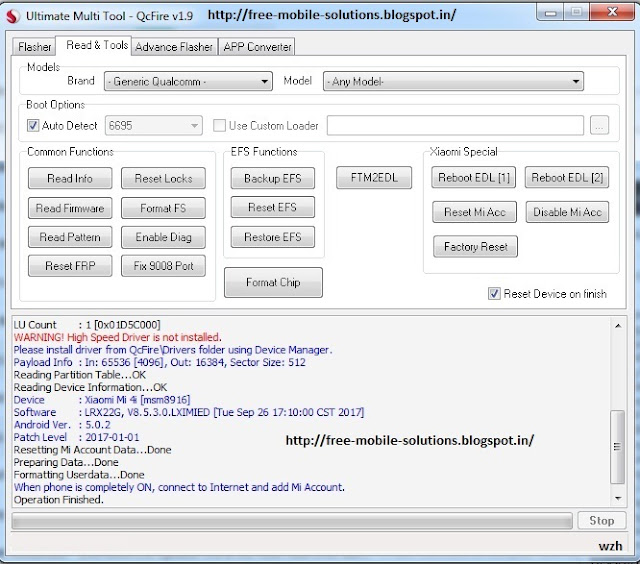Click the Xiaomi Factory Reset button
The image size is (640, 564).
476,246
